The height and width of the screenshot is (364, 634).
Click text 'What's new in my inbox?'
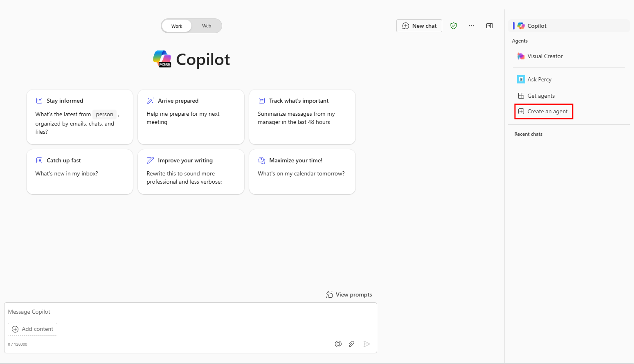67,173
